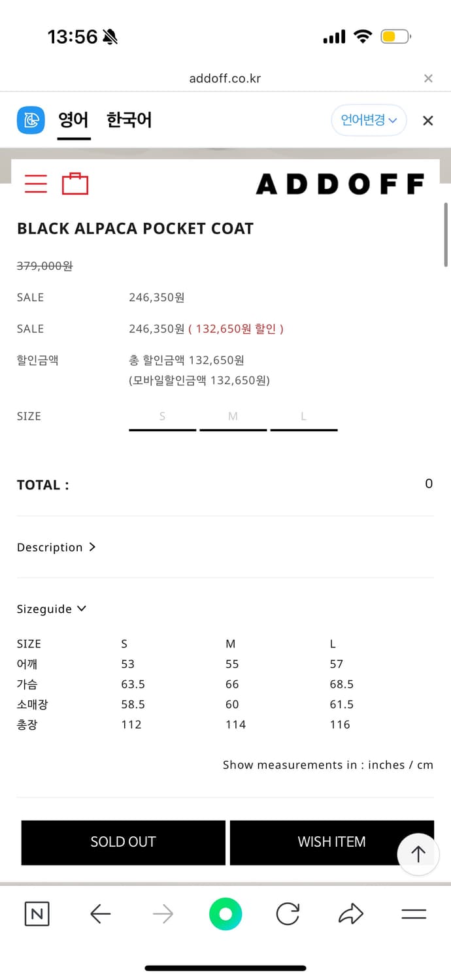Switch to the 영어 tab

click(x=73, y=120)
